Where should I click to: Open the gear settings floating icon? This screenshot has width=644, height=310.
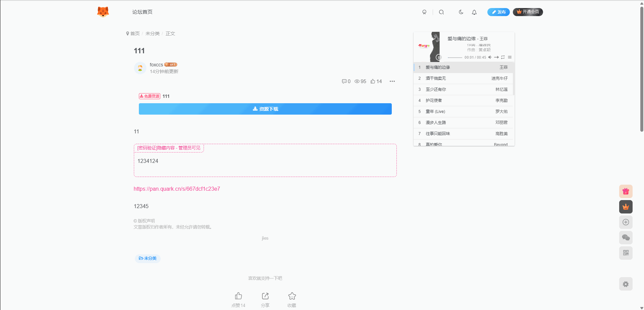pos(626,284)
